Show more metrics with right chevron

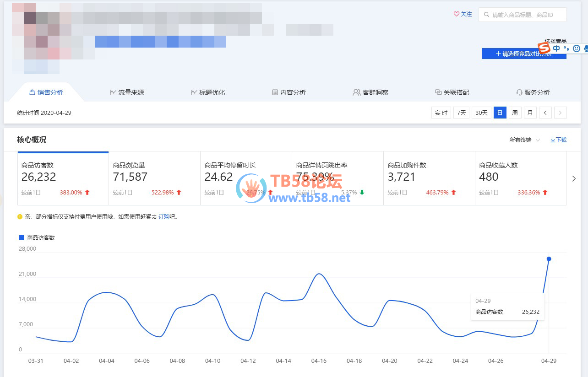coord(574,178)
